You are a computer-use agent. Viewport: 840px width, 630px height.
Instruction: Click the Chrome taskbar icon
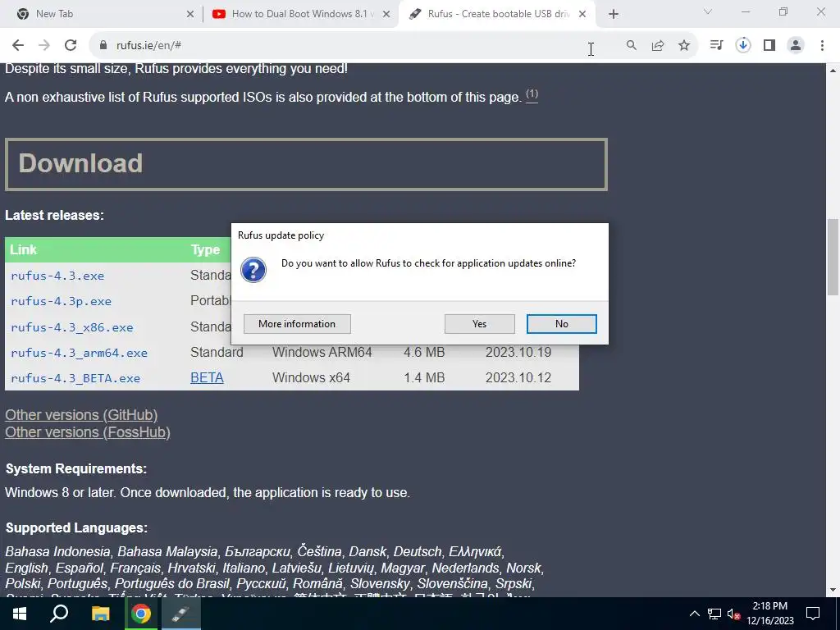141,614
